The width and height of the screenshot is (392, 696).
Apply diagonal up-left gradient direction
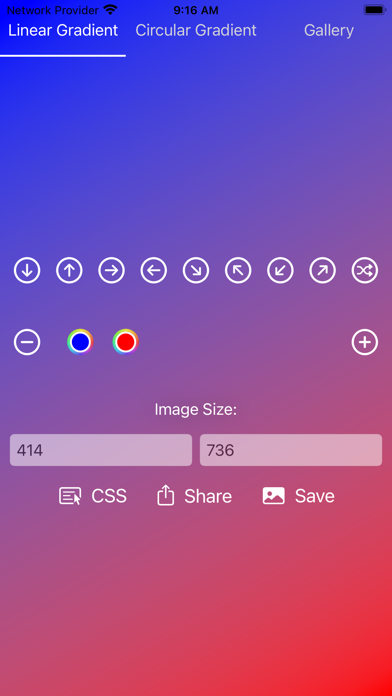(x=238, y=270)
